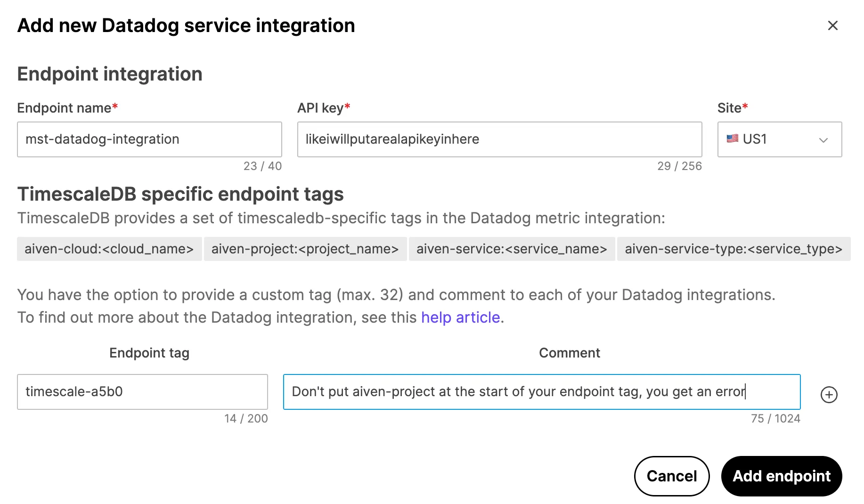Select the aiven-service-type:<service_type> tag

pos(734,249)
